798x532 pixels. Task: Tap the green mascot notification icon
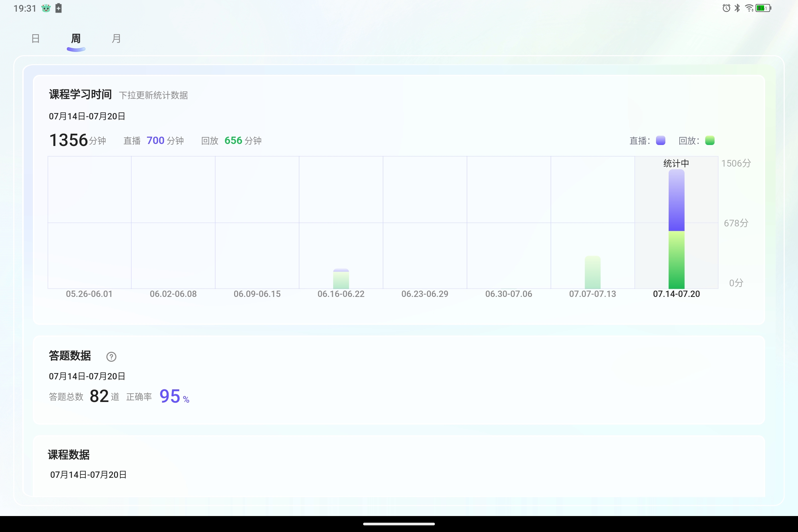click(46, 8)
